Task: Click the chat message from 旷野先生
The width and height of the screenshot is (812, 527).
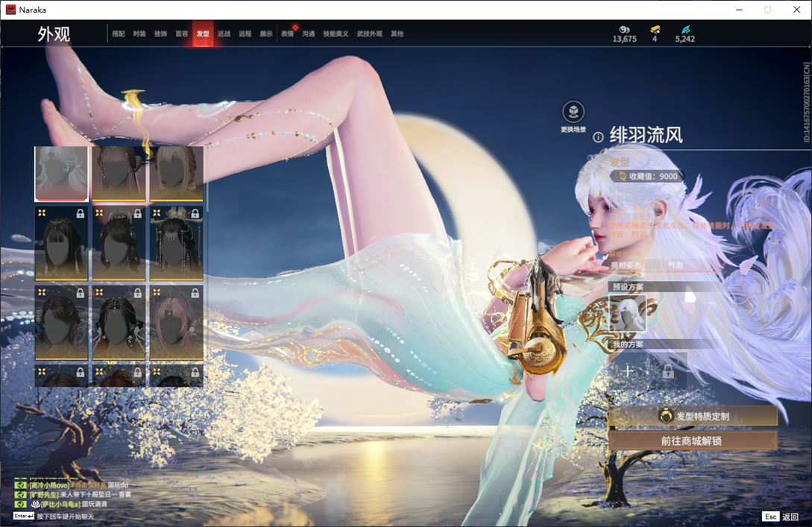Action: tap(73, 494)
